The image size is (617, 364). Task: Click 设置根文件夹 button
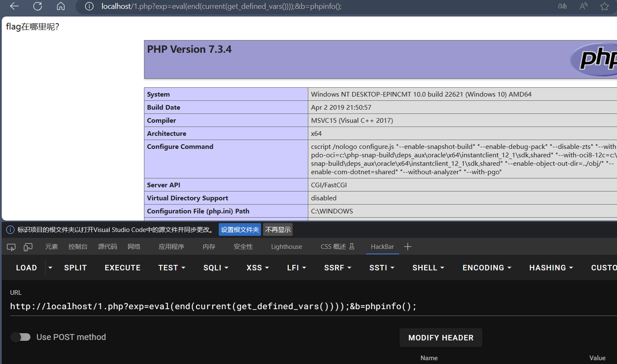(x=240, y=229)
